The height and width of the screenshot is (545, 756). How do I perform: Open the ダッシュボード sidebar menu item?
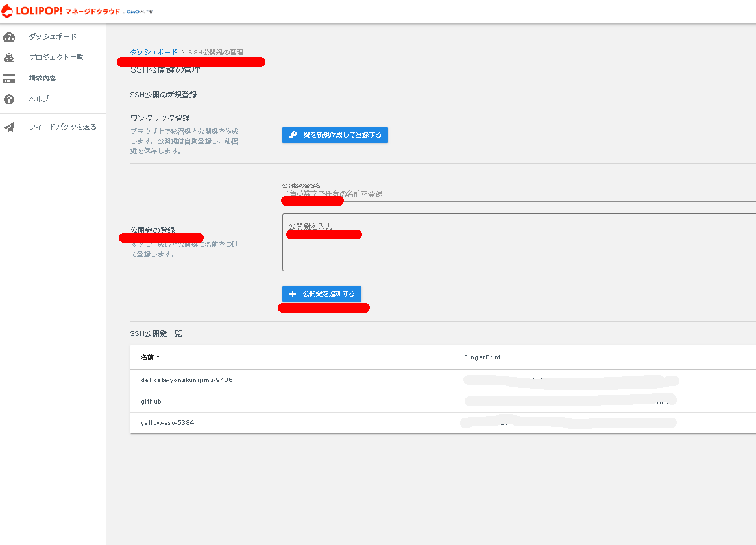tap(53, 36)
